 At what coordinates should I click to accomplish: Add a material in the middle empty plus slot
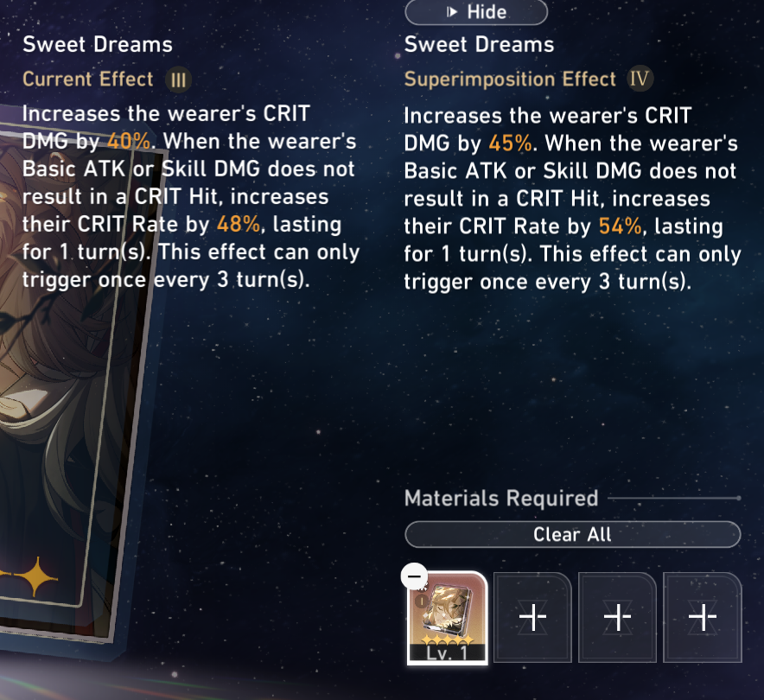click(x=617, y=617)
